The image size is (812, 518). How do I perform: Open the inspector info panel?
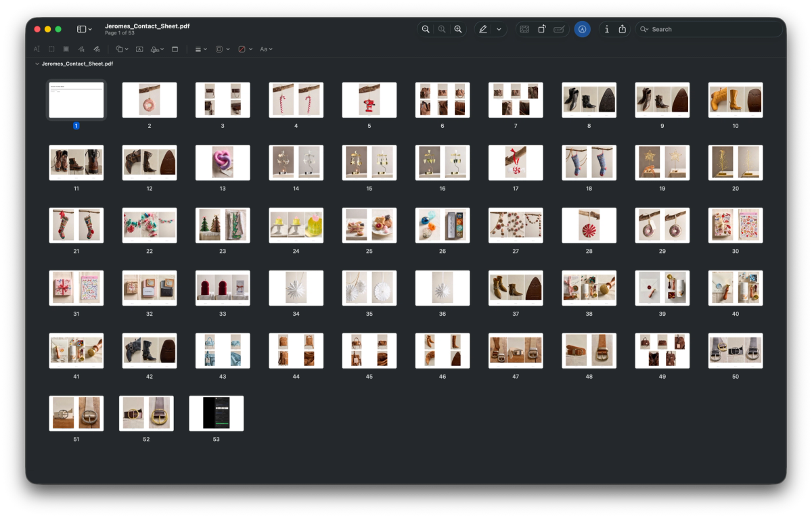606,29
